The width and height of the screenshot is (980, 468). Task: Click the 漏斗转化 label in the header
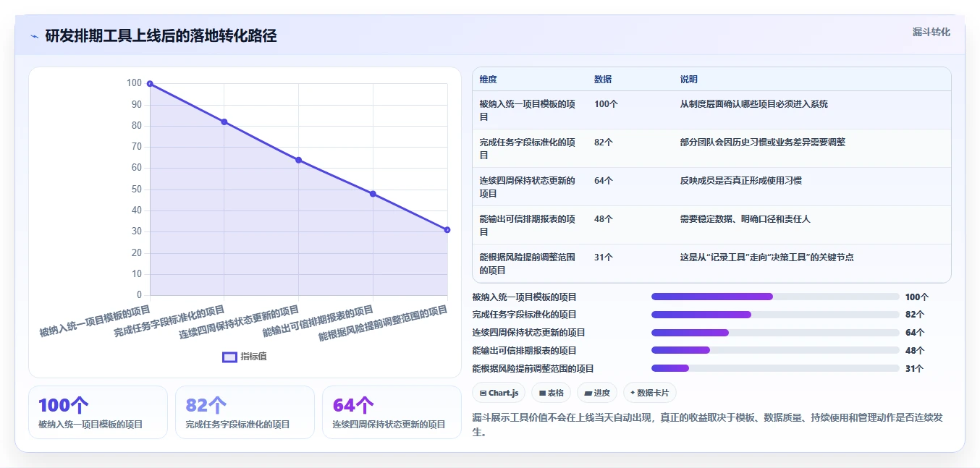[x=931, y=32]
